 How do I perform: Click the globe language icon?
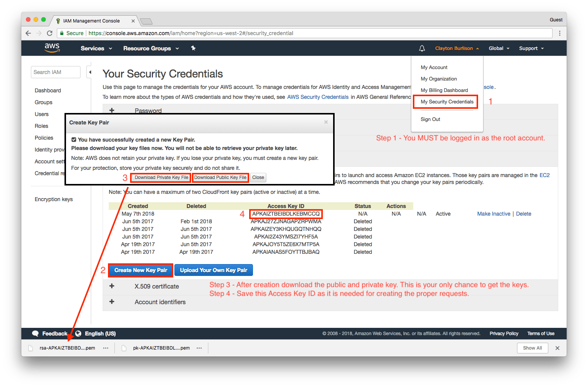coord(78,334)
